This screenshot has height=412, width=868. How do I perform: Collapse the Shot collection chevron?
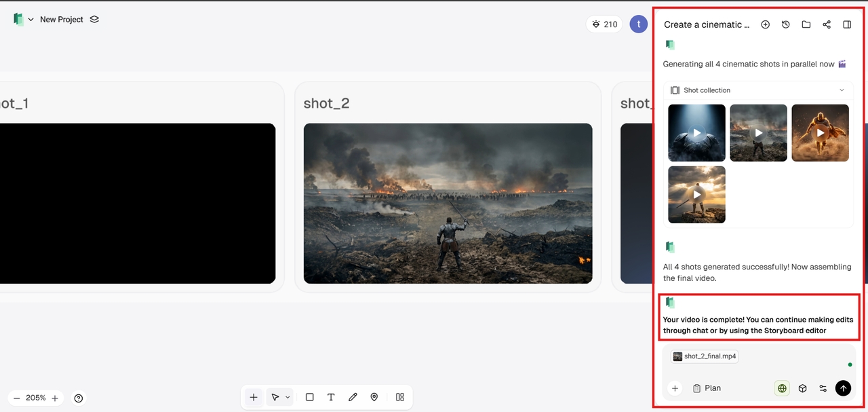click(x=842, y=90)
